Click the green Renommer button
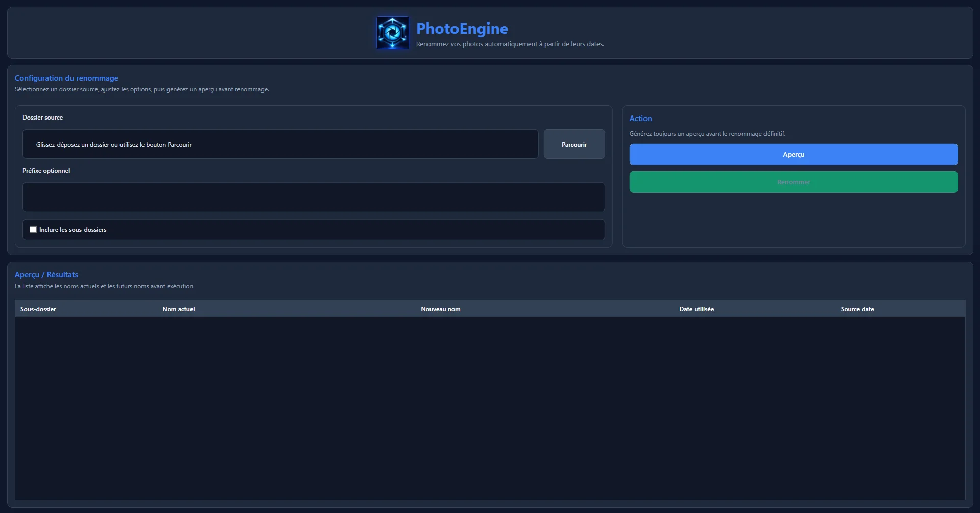 click(793, 182)
